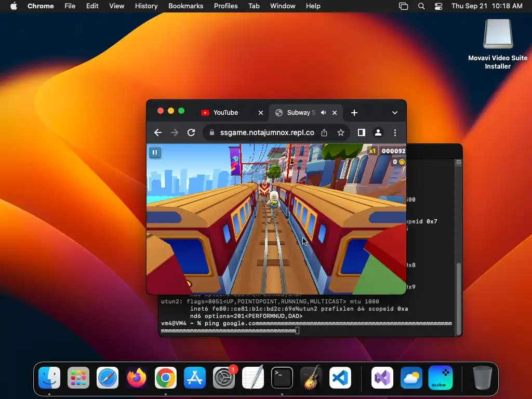Viewport: 532px width, 399px height.
Task: Close the Subway Surfers tab
Action: 335,113
